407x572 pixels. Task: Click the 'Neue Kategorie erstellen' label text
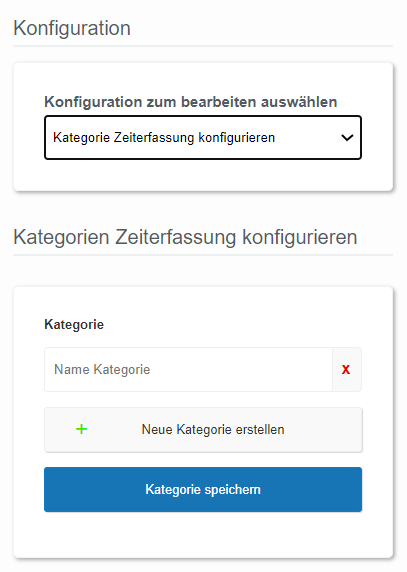[x=213, y=429]
